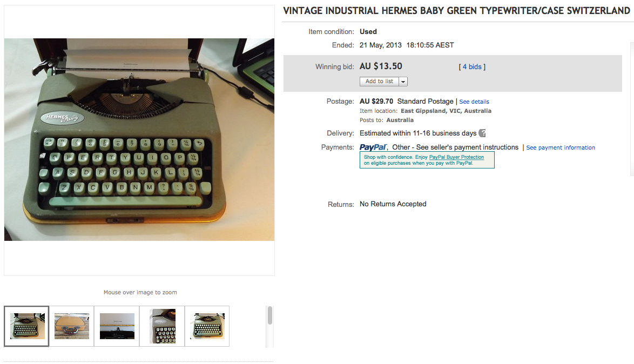Screen dimensions: 634x364
Task: Select the paper carriage close-up thumbnail
Action: click(x=117, y=326)
